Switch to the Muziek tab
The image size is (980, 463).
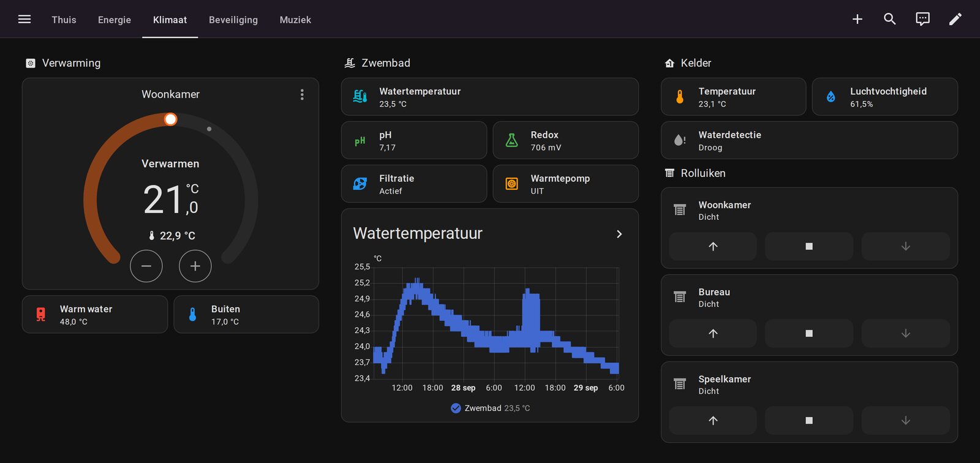295,20
